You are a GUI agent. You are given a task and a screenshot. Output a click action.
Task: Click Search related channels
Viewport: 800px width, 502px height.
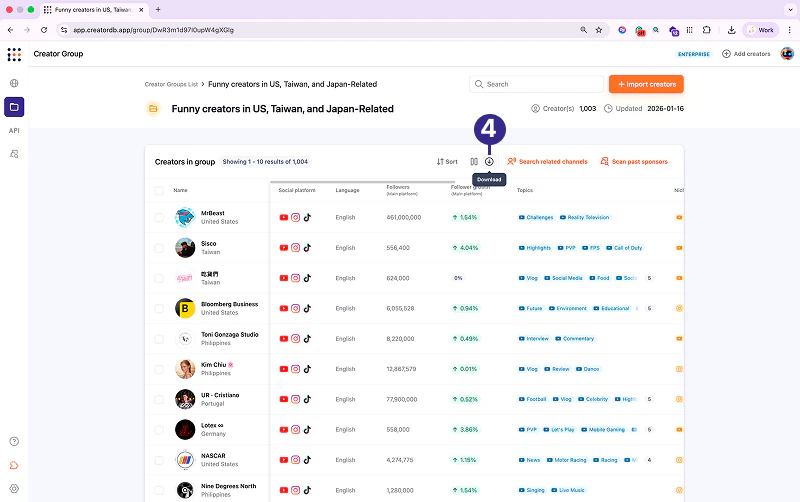(x=547, y=162)
